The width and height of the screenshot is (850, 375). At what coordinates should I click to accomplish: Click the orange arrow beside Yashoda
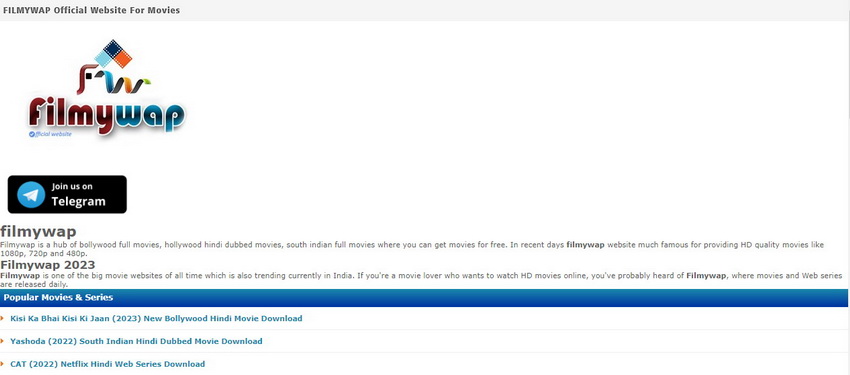pyautogui.click(x=2, y=341)
